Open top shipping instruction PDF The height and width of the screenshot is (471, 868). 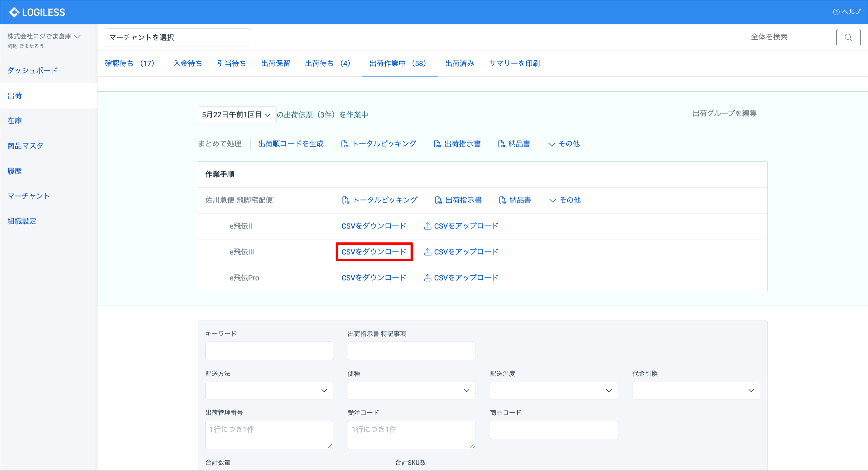click(x=457, y=143)
